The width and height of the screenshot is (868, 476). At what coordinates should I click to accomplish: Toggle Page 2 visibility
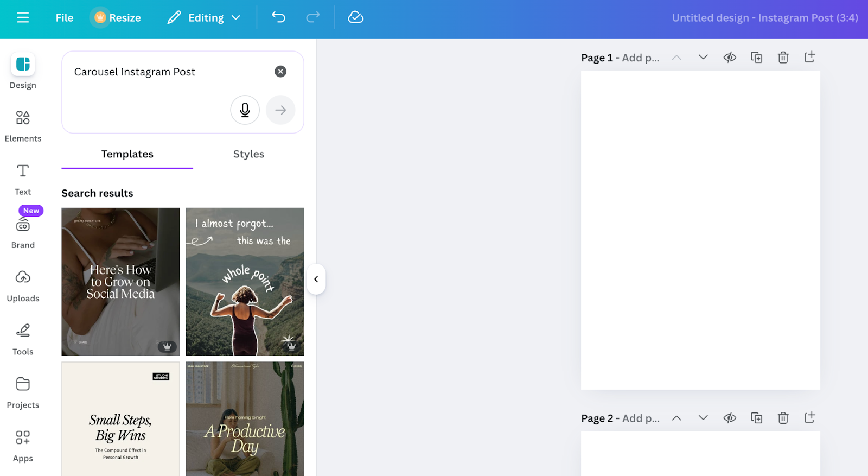[730, 418]
